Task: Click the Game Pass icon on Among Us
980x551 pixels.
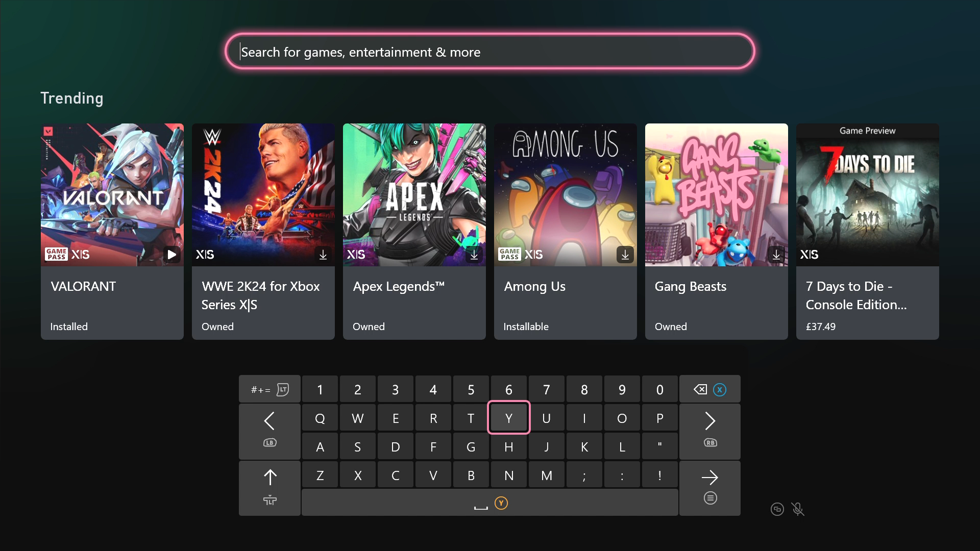Action: 510,254
